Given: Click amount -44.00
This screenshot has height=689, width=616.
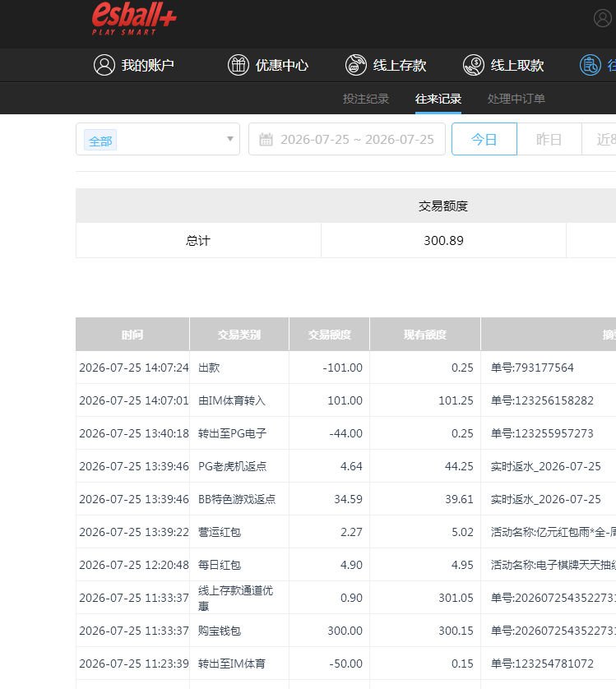Looking at the screenshot, I should tap(345, 433).
